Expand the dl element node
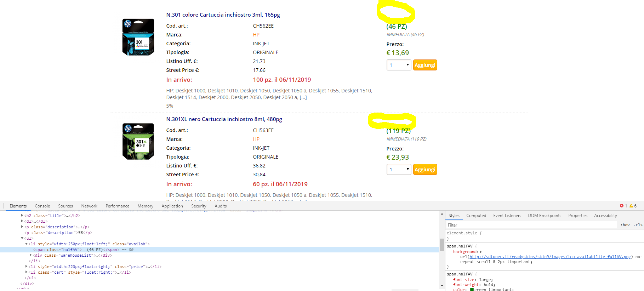This screenshot has width=644, height=291. [22, 221]
